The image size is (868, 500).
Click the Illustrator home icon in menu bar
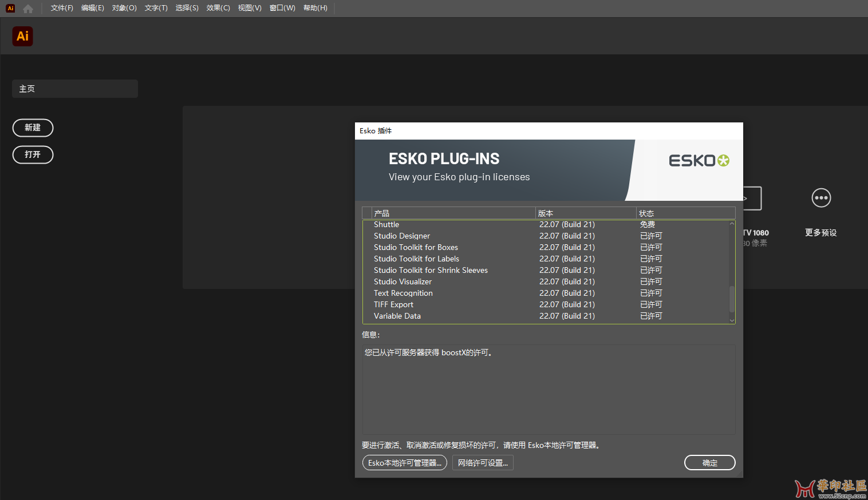pyautogui.click(x=28, y=9)
